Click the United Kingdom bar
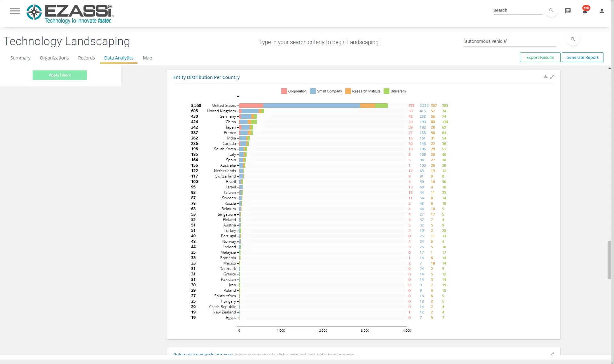This screenshot has width=614, height=364. [x=252, y=111]
